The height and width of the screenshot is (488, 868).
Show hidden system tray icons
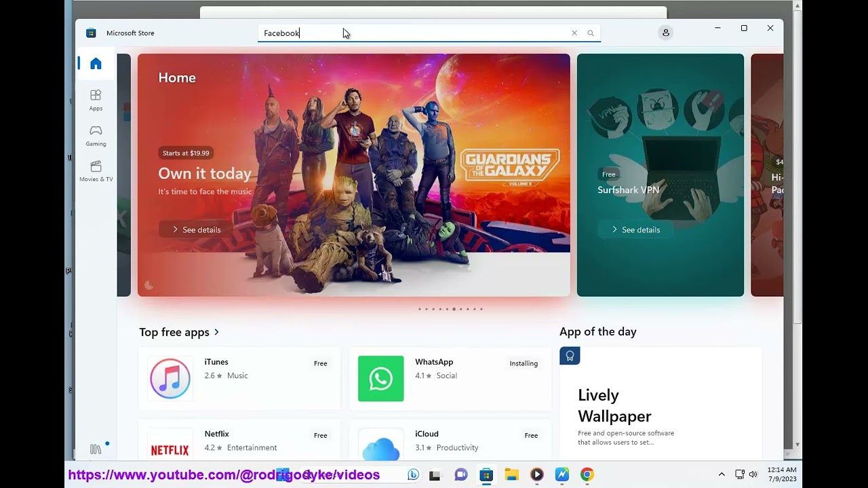[722, 474]
